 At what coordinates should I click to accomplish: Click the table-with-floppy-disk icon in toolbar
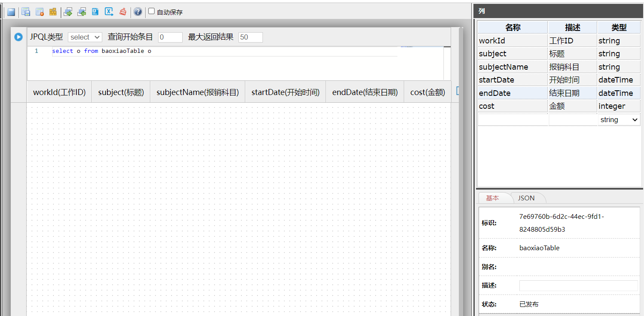26,12
